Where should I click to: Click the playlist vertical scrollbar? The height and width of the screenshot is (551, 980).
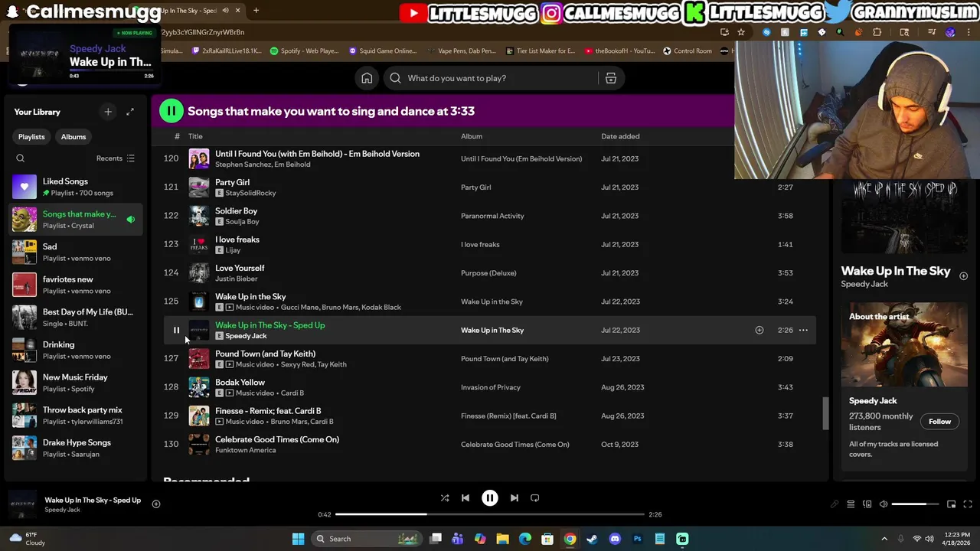pyautogui.click(x=825, y=413)
